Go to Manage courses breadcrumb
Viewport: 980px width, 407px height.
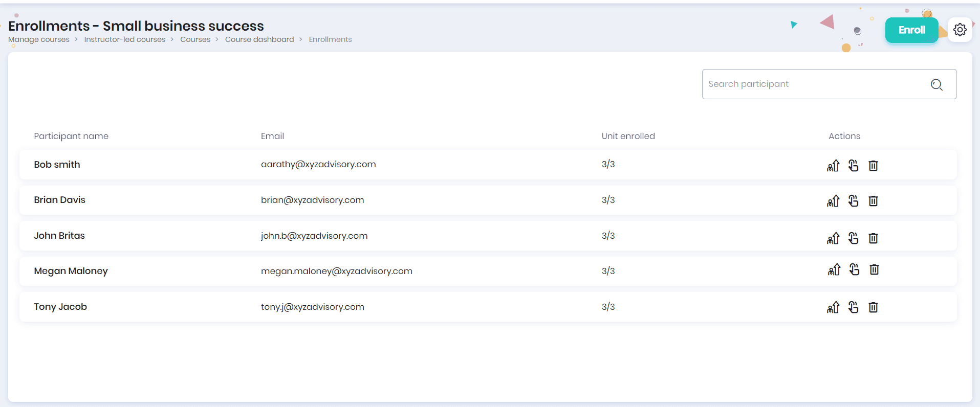click(x=39, y=39)
